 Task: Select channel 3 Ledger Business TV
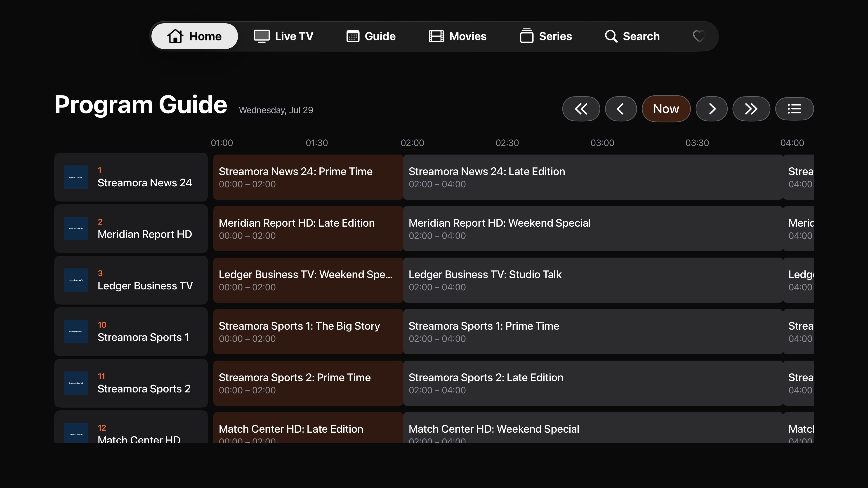tap(131, 280)
